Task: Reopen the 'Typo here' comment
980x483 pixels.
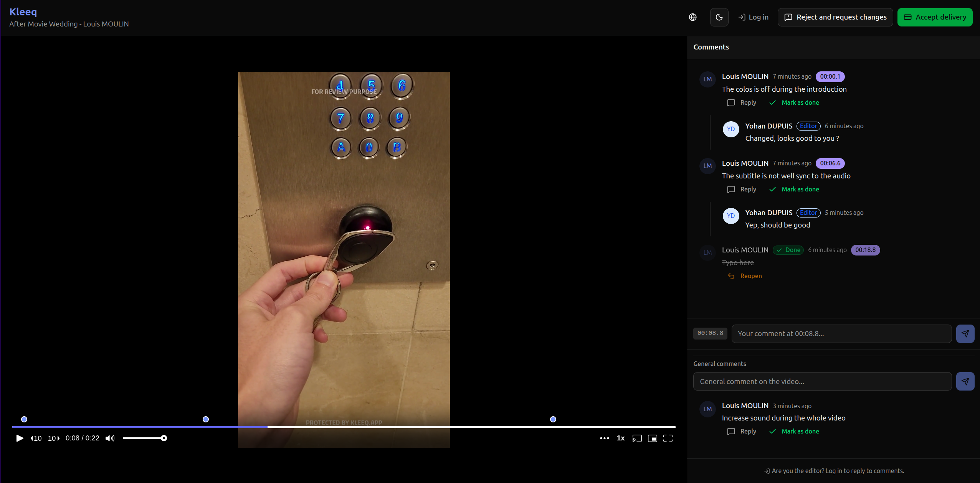Action: (745, 276)
